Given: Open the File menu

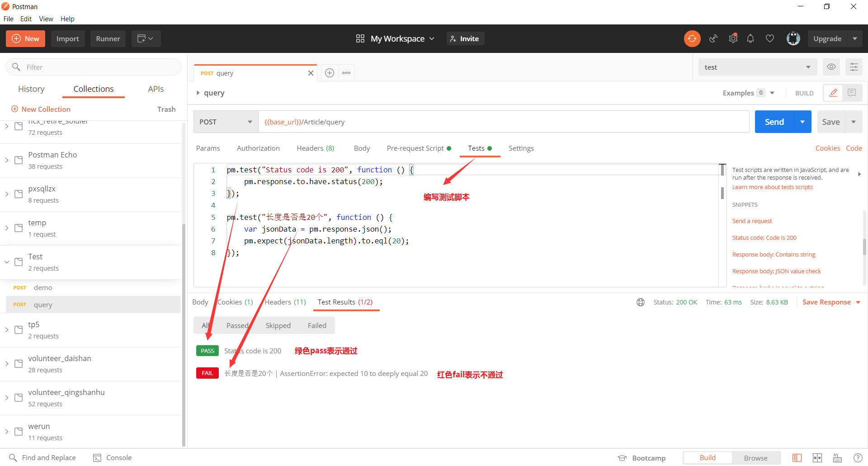Looking at the screenshot, I should [9, 19].
